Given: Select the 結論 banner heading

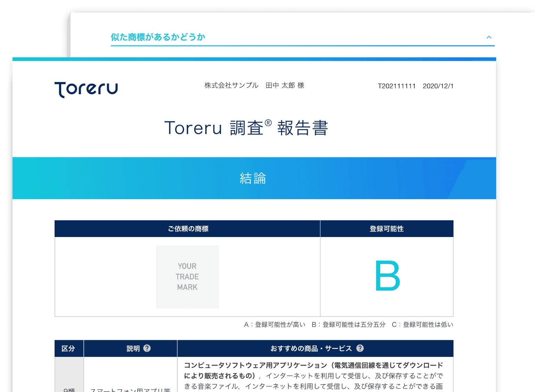Looking at the screenshot, I should (253, 178).
